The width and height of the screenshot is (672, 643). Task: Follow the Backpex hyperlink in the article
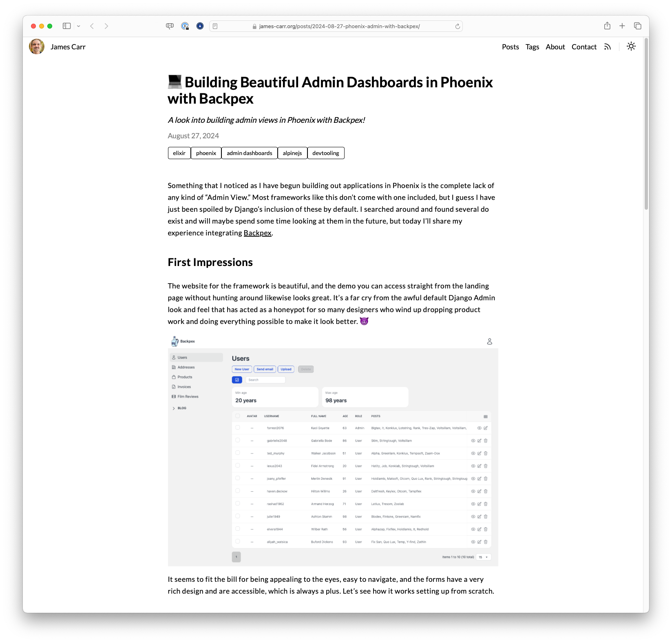[257, 233]
